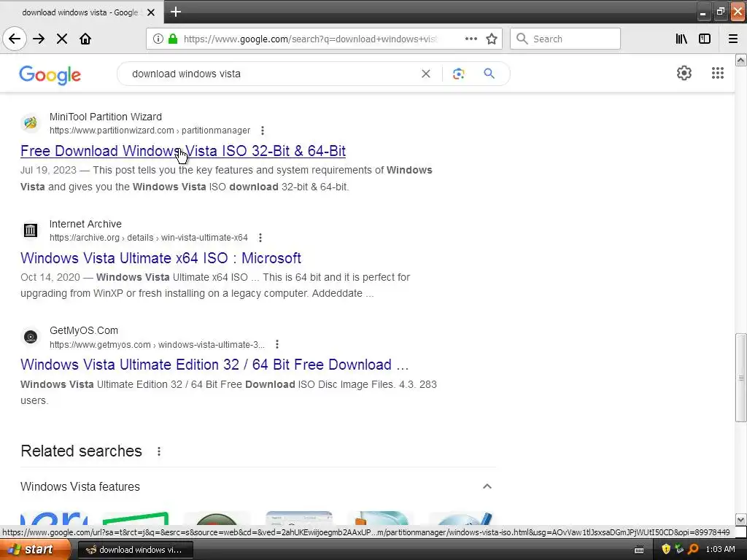Open Windows Vista Ultimate x64 ISO result
Screen dimensions: 747x560
pos(160,258)
